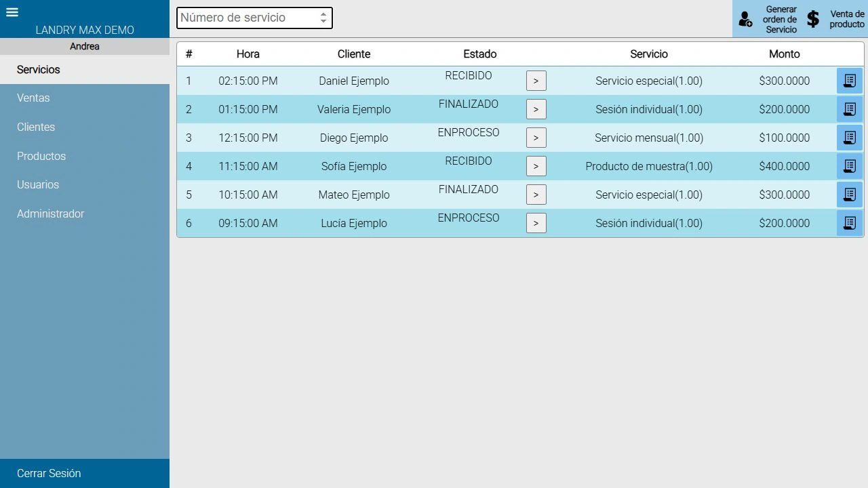
Task: Advance status arrow for Sofía Ejemplo
Action: [536, 166]
